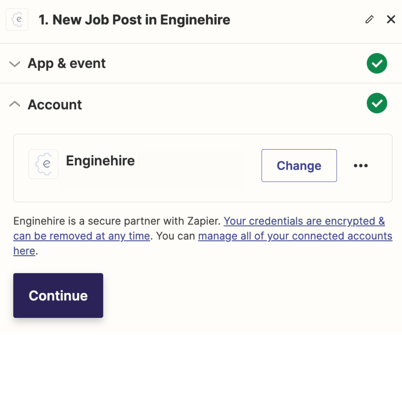Continue to the next setup step
The width and height of the screenshot is (402, 402).
click(x=58, y=295)
